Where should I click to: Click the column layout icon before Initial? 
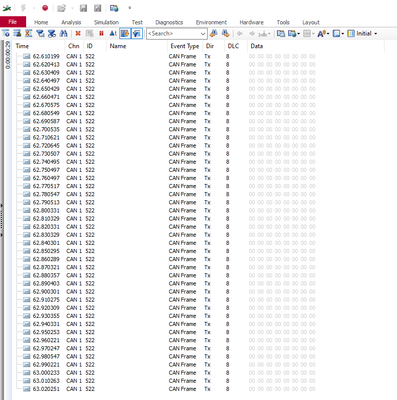351,33
